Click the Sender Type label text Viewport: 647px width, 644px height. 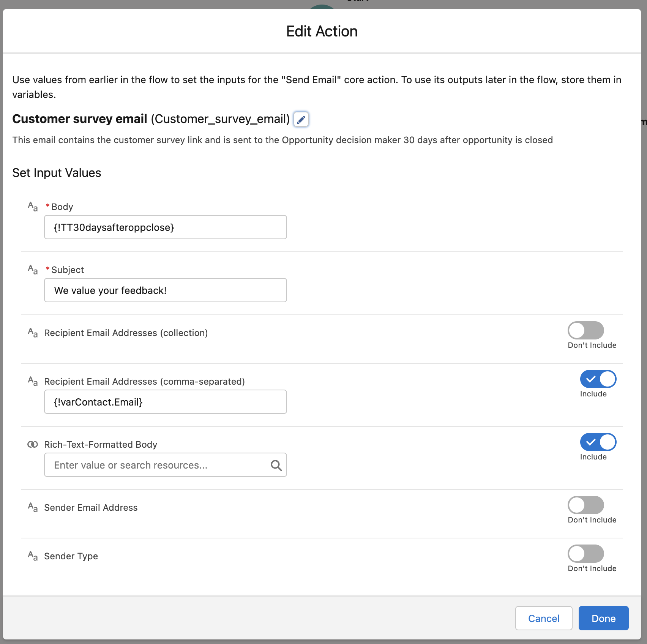coord(71,556)
